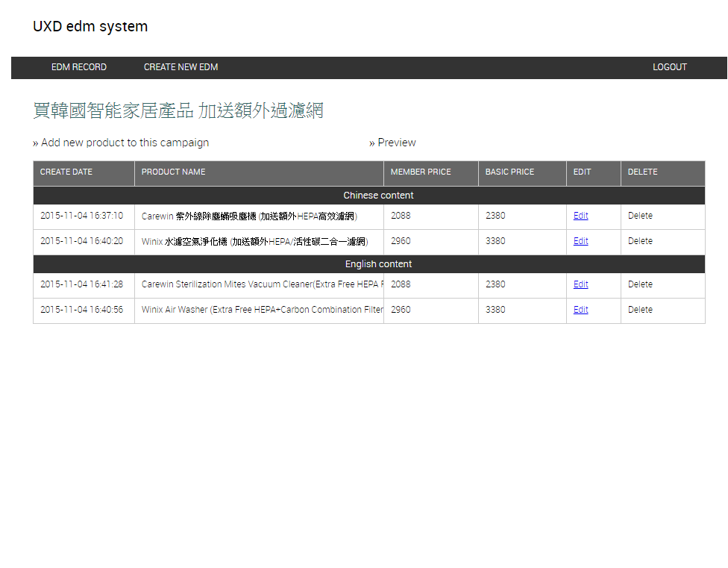
Task: Select the English content section row
Action: click(x=369, y=264)
